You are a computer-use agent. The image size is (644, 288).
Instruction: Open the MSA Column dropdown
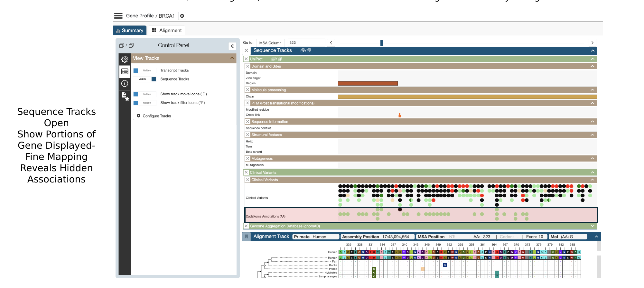click(x=270, y=43)
